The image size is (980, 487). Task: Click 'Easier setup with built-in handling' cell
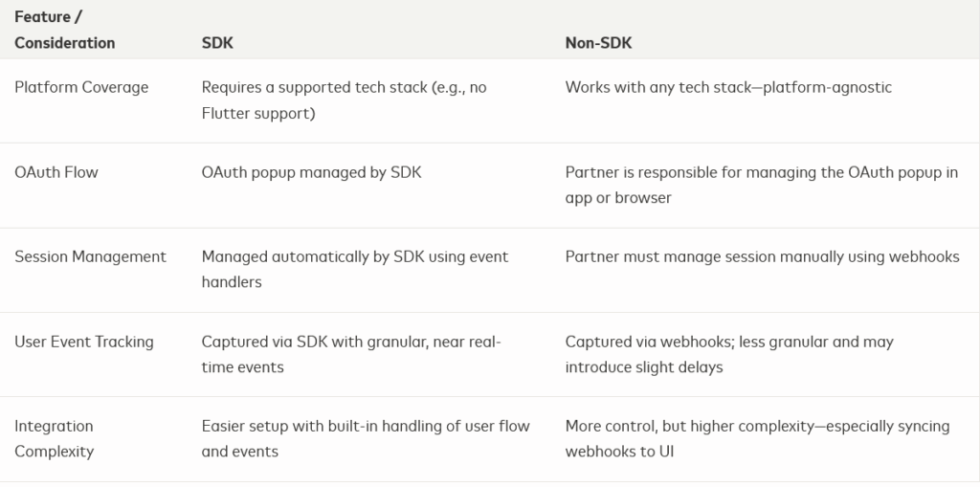(365, 426)
